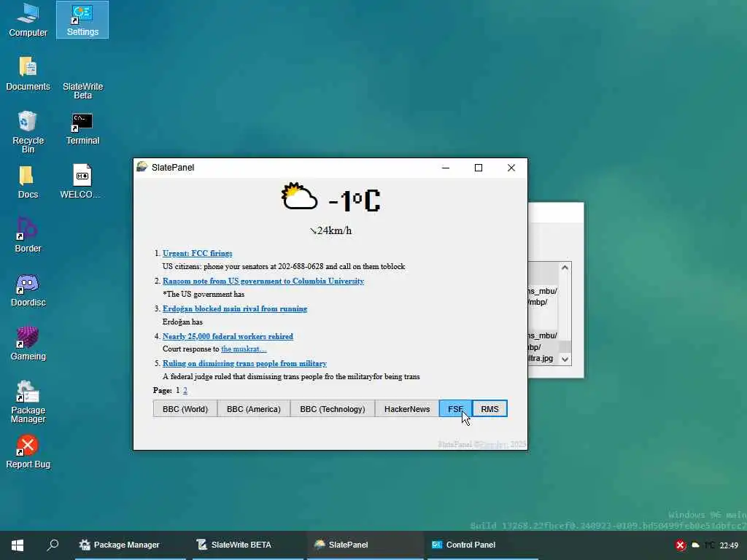Image resolution: width=747 pixels, height=560 pixels.
Task: Open the Start menu button
Action: coord(18,545)
